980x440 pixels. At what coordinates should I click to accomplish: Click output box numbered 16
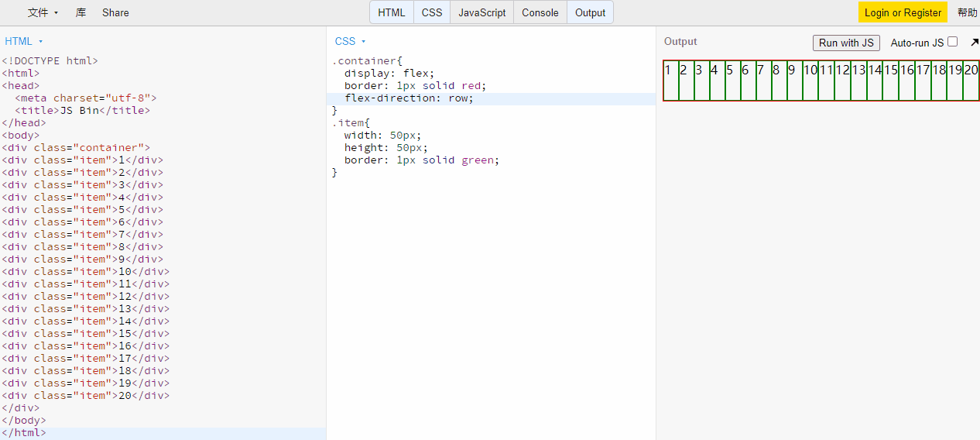point(907,81)
